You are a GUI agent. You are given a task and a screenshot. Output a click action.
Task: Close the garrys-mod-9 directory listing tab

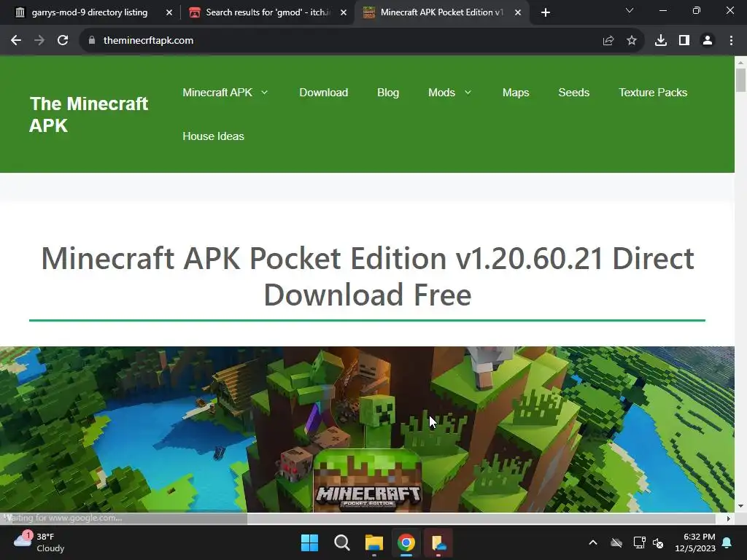169,12
